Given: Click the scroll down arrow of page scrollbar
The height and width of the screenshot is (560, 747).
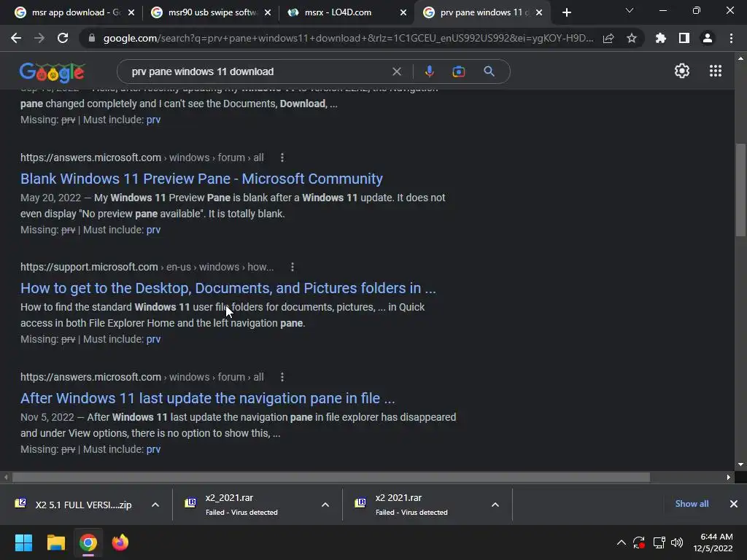Looking at the screenshot, I should click(x=740, y=464).
